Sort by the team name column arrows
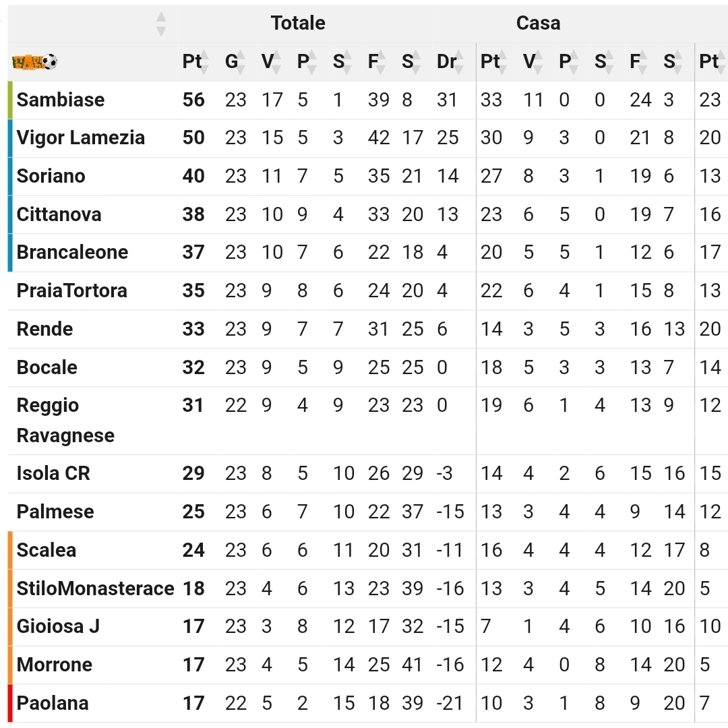The image size is (728, 728). (x=161, y=24)
